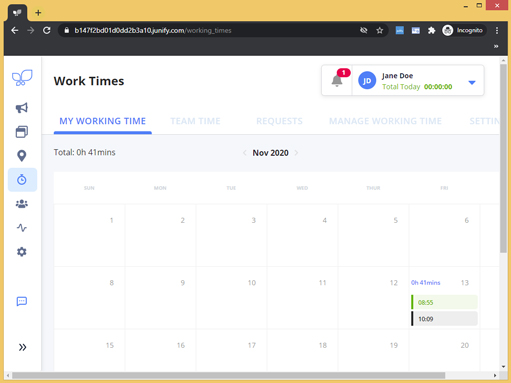This screenshot has height=383, width=511.
Task: Click the SUN column header
Action: [89, 188]
